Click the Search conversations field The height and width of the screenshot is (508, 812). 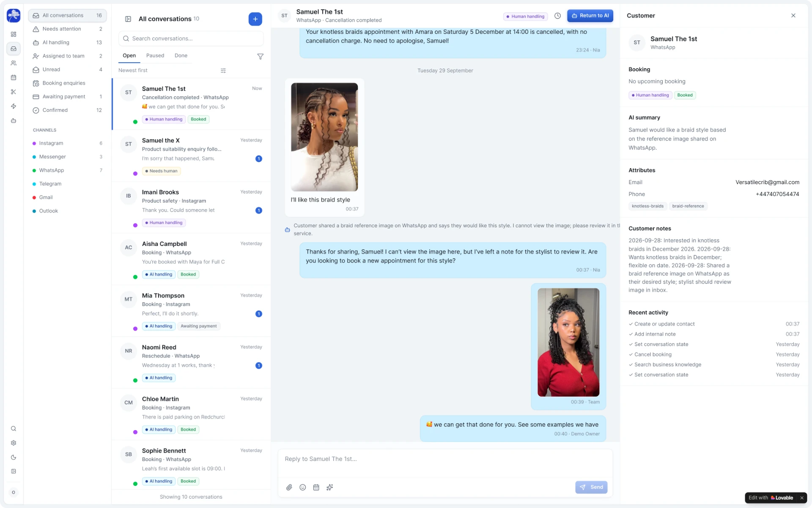(191, 39)
